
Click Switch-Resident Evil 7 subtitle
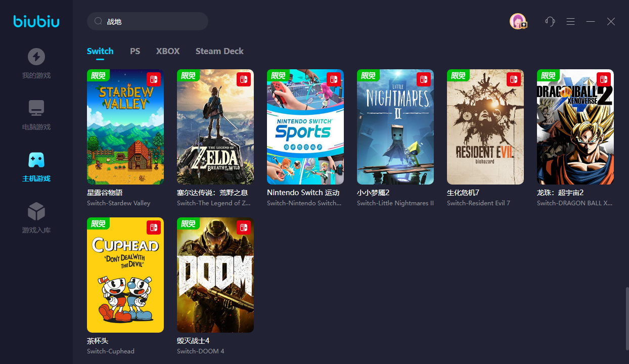click(478, 203)
